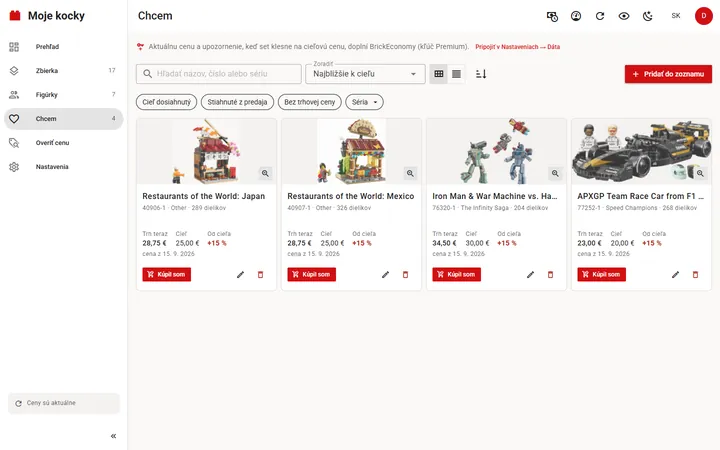Collapse the sidebar with double chevron
720x450 pixels.
tap(113, 436)
